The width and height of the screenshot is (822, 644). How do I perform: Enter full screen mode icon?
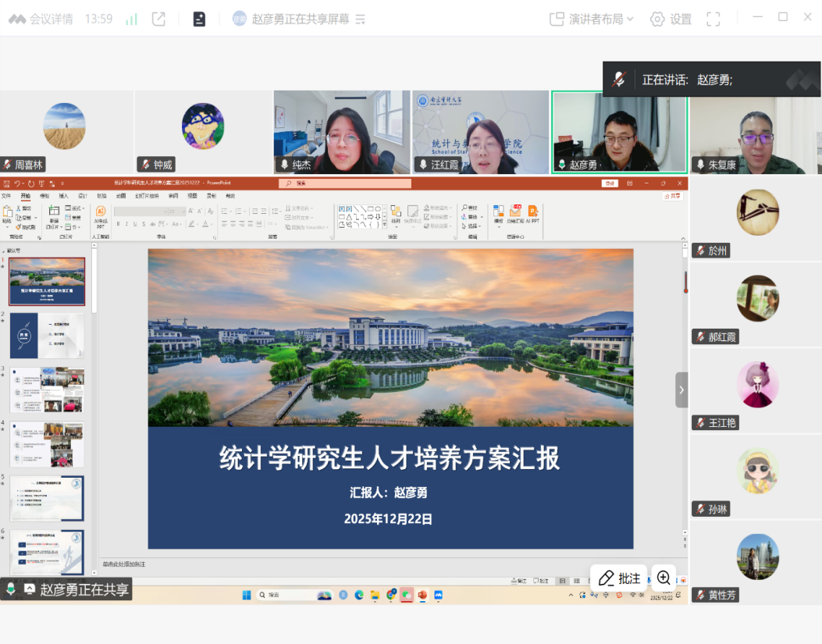tap(713, 19)
